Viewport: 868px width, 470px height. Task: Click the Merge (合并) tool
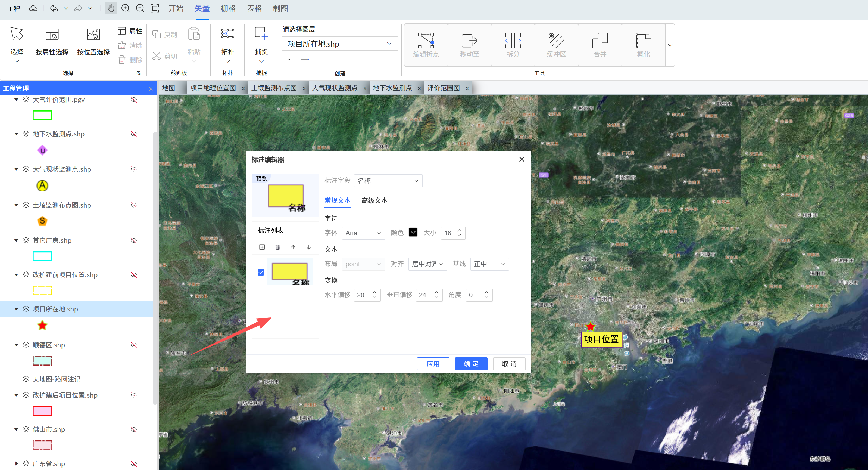[600, 45]
